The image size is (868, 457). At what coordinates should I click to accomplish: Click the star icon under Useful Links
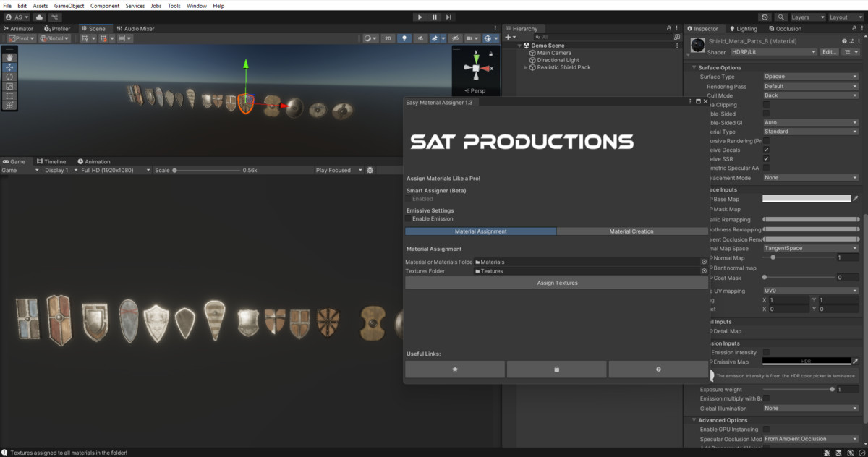coord(454,370)
